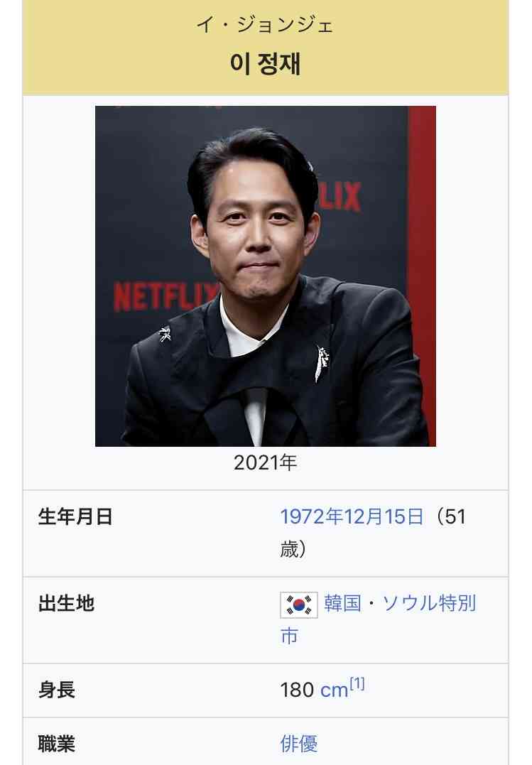Open the 2021 portrait photo in the infobox

[266, 276]
